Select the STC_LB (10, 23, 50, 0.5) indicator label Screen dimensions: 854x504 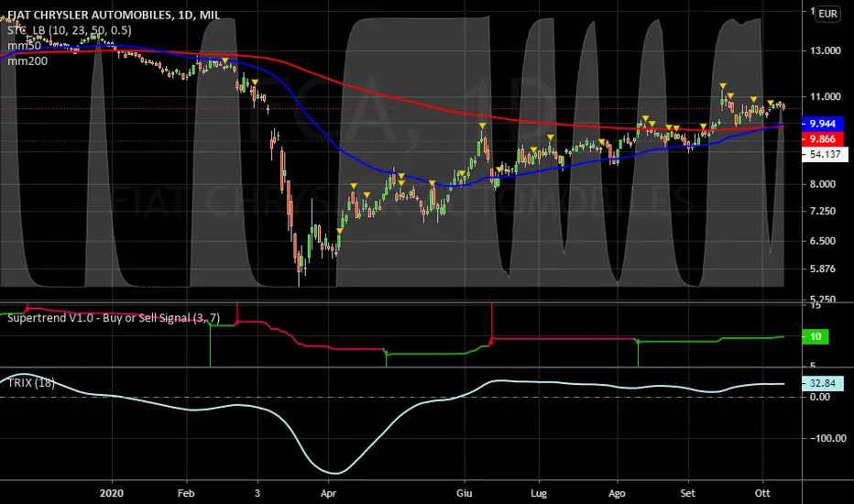point(69,30)
